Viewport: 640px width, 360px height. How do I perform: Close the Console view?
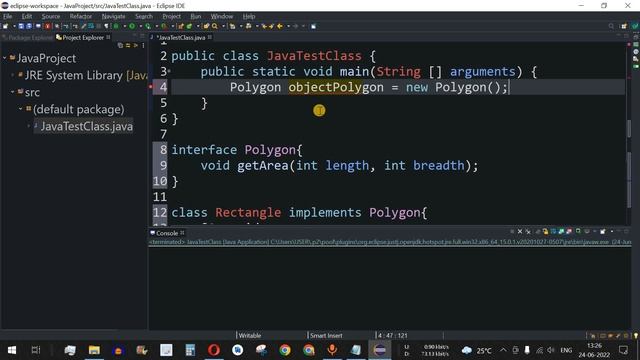pyautogui.click(x=182, y=233)
